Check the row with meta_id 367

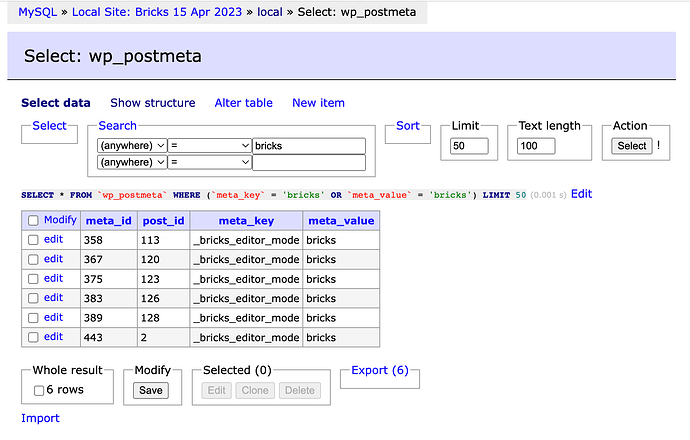33,259
